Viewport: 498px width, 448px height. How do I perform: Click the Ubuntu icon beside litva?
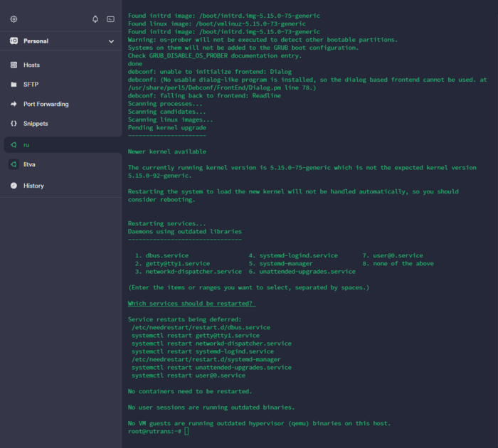point(14,164)
